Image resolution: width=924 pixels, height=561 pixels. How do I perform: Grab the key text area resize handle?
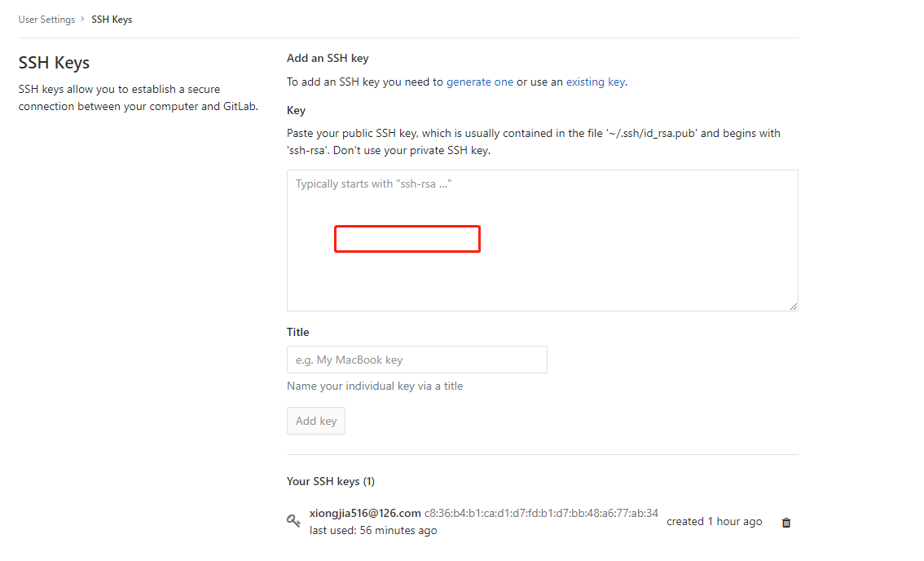tap(793, 306)
